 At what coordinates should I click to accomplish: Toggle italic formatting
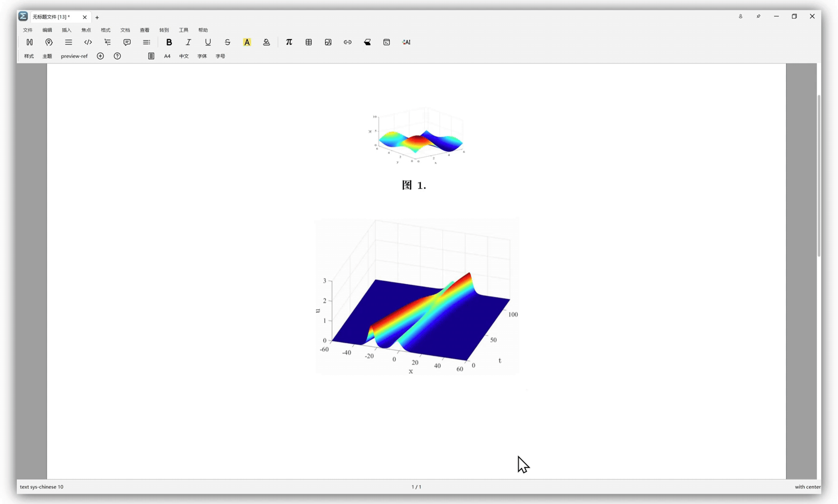pyautogui.click(x=188, y=42)
